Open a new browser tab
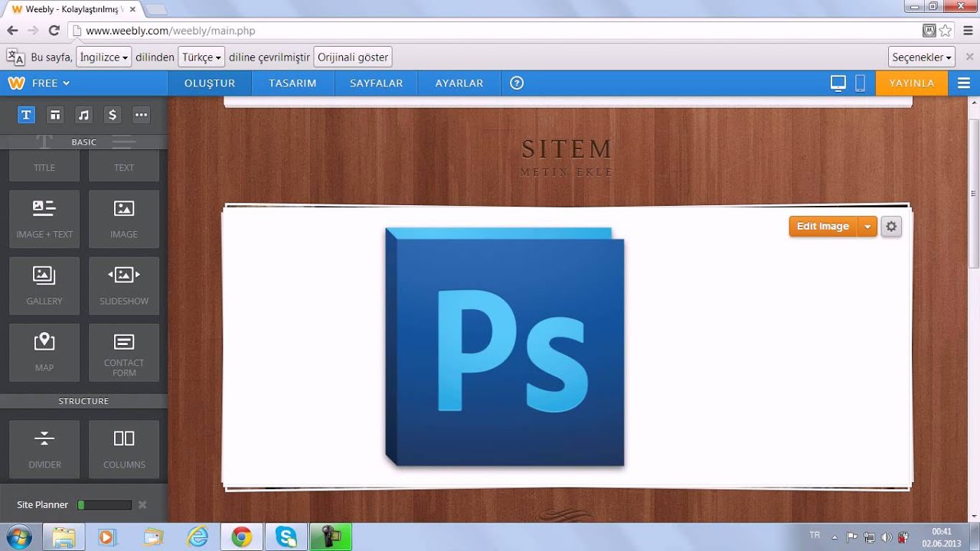980x551 pixels. coord(155,9)
